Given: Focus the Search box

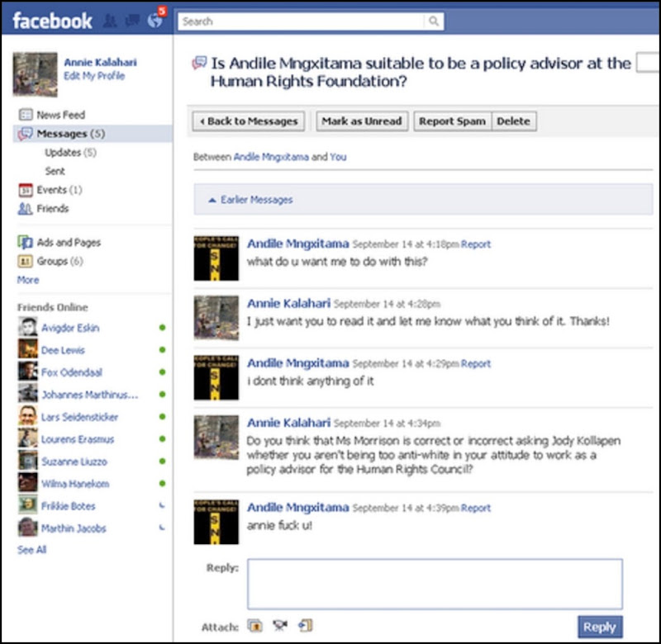Looking at the screenshot, I should (x=302, y=21).
